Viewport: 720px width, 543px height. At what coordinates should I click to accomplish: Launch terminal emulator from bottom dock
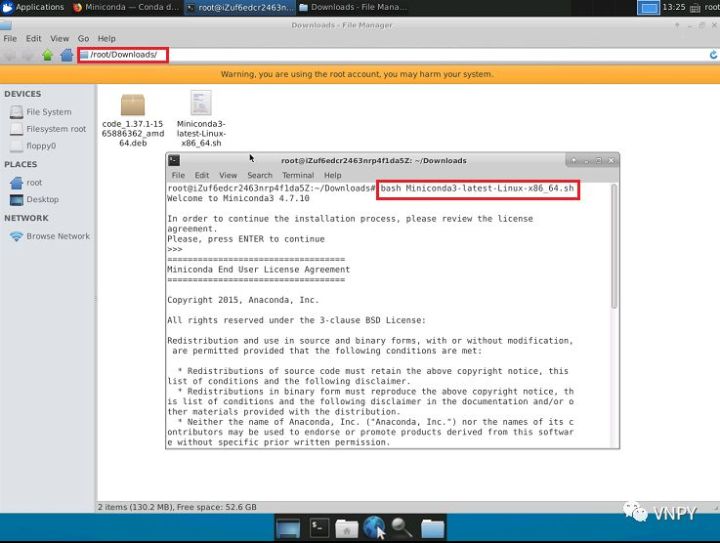tap(319, 528)
